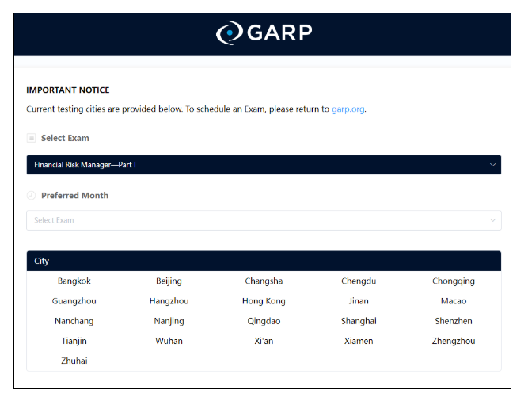Click the Preferred Month clock icon

coord(32,196)
